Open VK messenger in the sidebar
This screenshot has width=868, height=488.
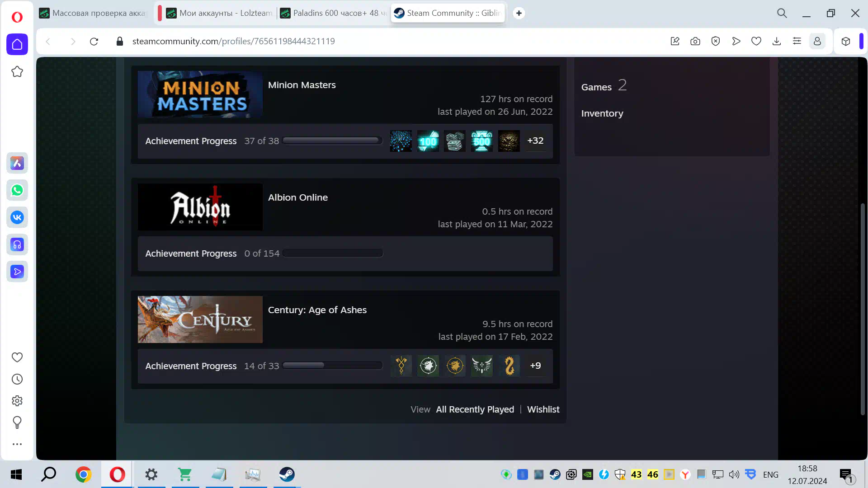pyautogui.click(x=17, y=217)
